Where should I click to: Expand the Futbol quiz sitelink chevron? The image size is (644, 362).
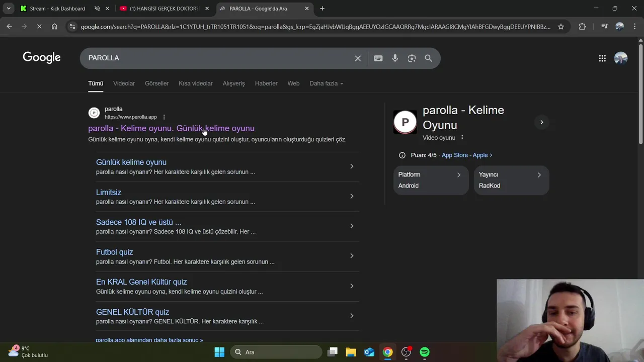tap(352, 256)
